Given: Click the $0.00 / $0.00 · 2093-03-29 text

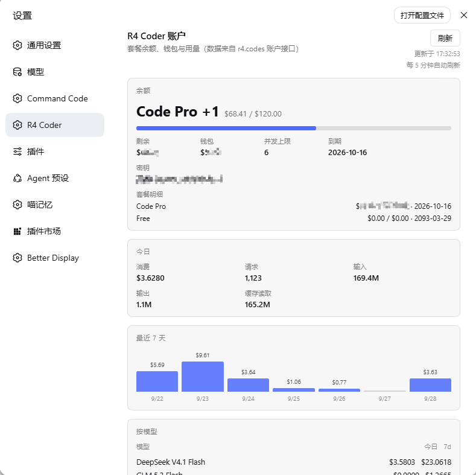Looking at the screenshot, I should click(x=409, y=218).
